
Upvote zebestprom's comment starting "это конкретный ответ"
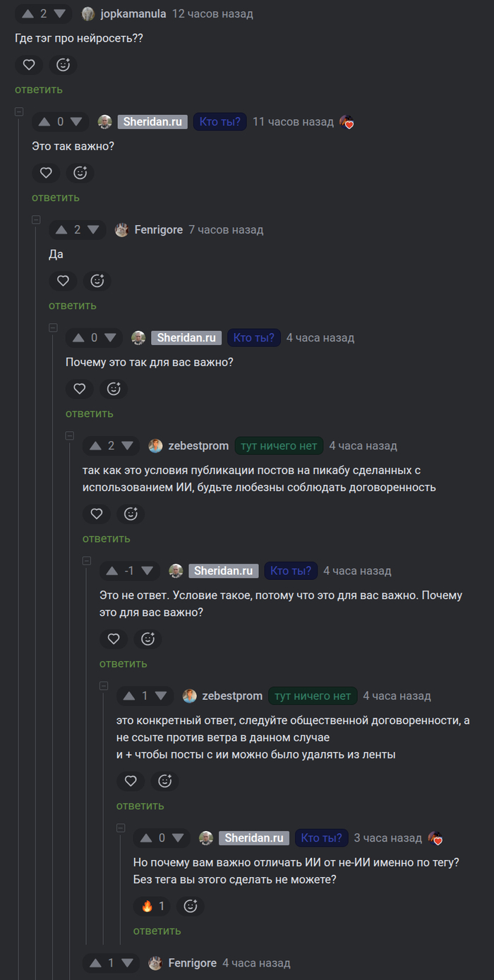pos(128,696)
